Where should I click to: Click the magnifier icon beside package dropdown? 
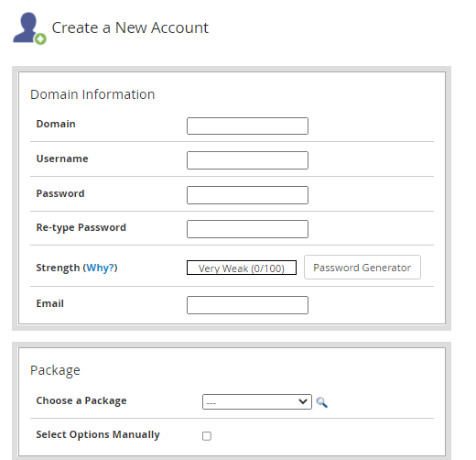[x=321, y=402]
